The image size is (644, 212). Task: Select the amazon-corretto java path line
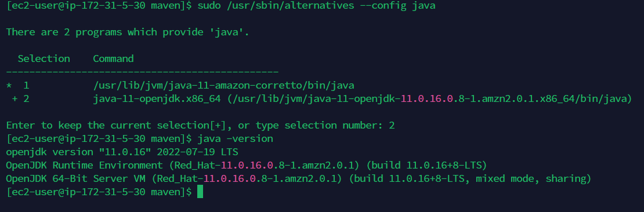224,85
